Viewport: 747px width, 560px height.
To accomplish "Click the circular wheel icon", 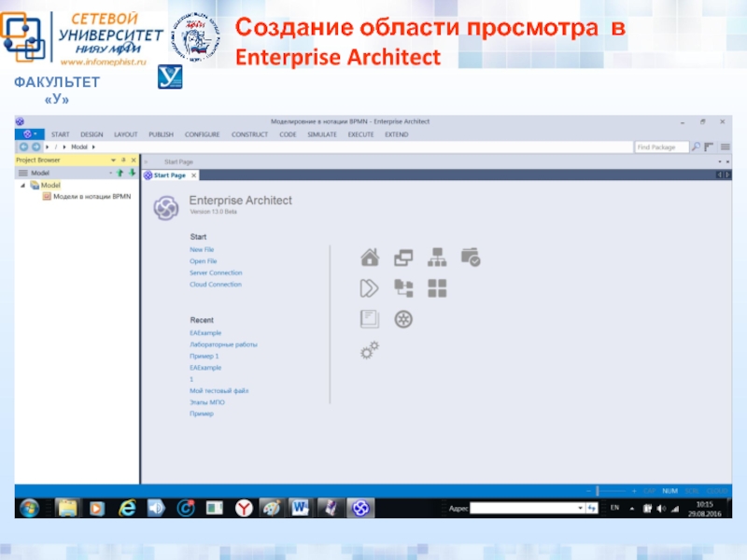I will tap(403, 319).
